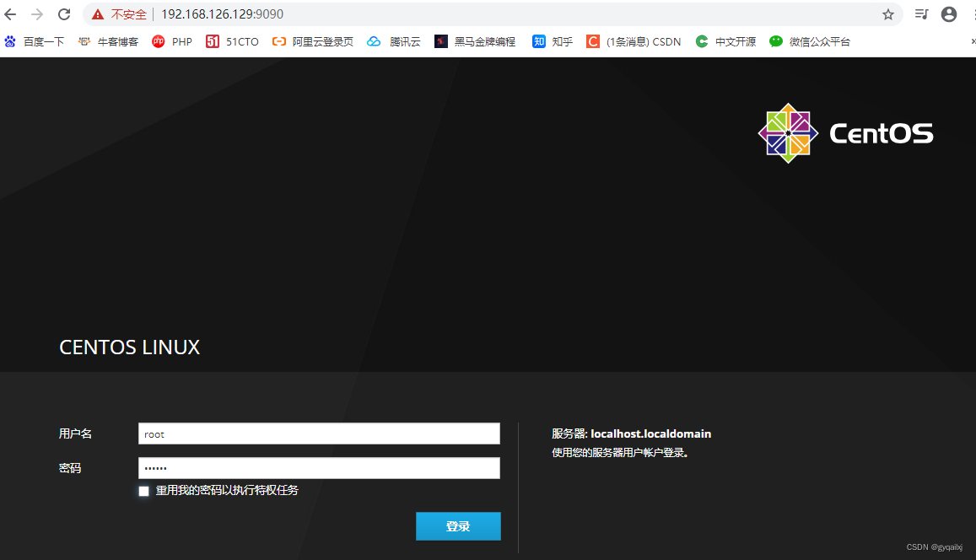Open the media control playlist icon
The height and width of the screenshot is (560, 976).
click(x=921, y=13)
